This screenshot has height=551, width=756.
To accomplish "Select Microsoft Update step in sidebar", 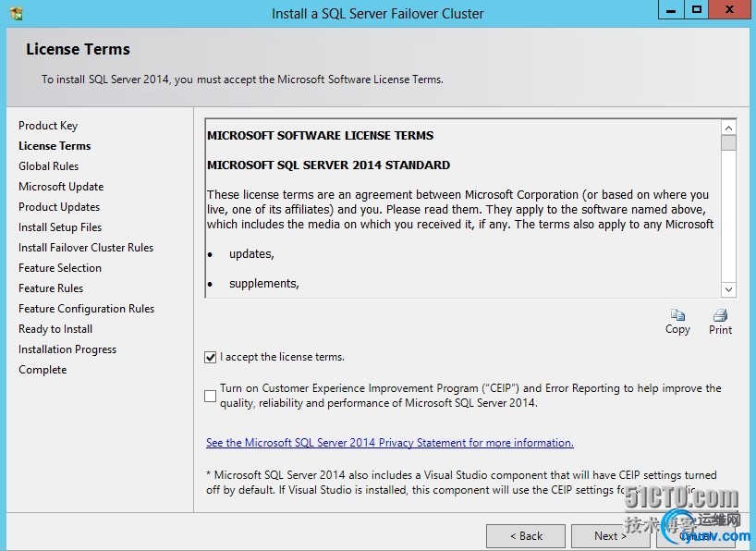I will (x=61, y=187).
